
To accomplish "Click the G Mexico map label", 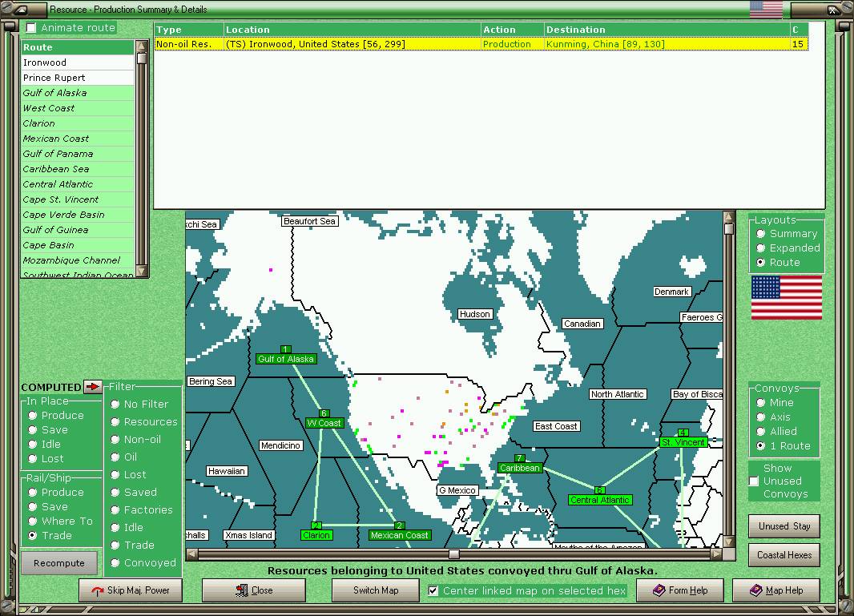I will pyautogui.click(x=458, y=490).
